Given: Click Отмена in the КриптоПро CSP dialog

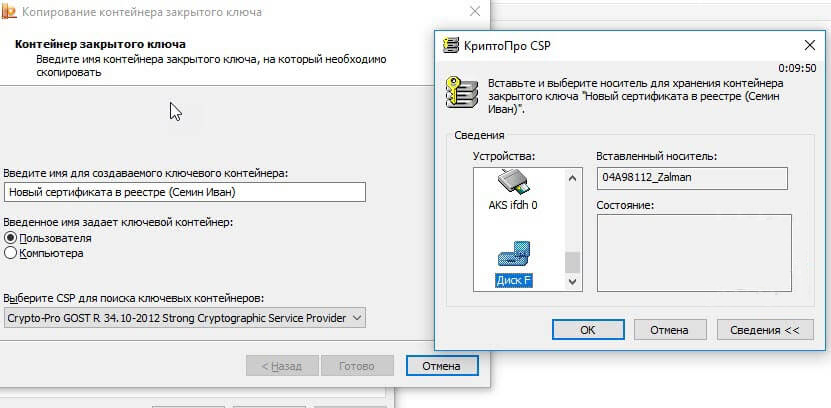Looking at the screenshot, I should [669, 330].
